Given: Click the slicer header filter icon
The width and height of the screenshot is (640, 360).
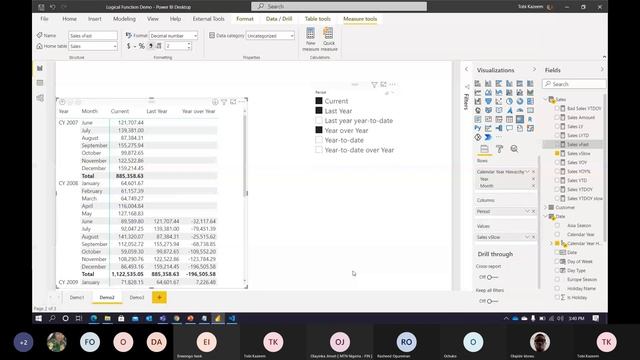Looking at the screenshot, I should click(x=374, y=84).
